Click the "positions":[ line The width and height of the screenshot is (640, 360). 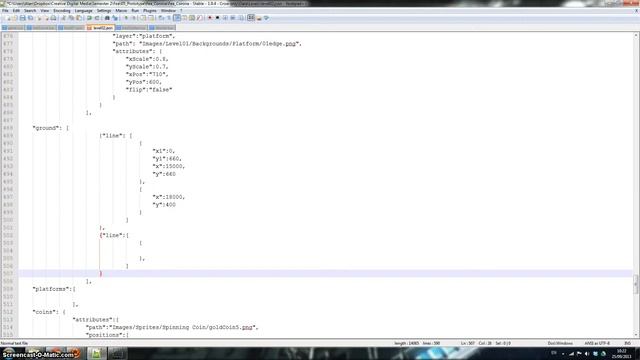click(107, 335)
